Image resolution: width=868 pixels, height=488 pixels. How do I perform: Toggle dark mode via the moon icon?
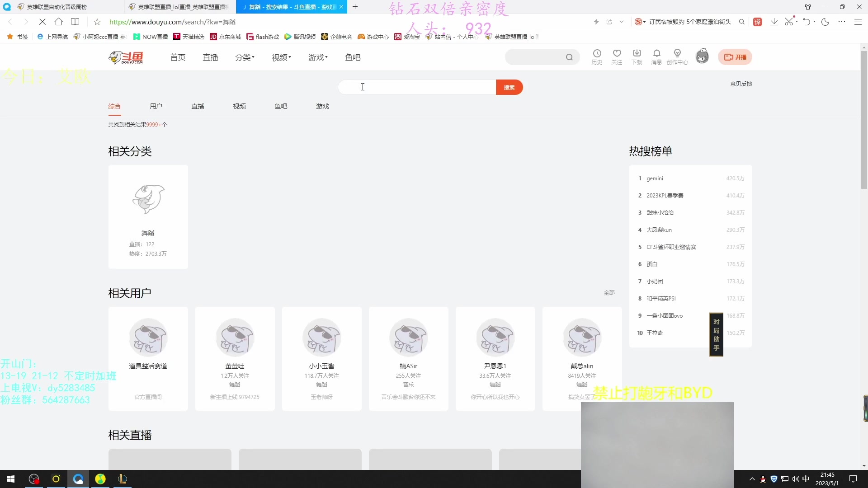(x=826, y=22)
